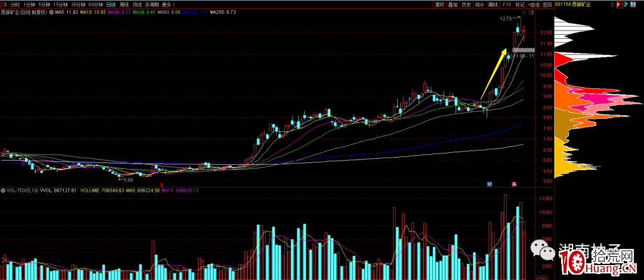The height and width of the screenshot is (280, 644).
Task: Open the 多周期 multi-period view
Action: pos(151,4)
